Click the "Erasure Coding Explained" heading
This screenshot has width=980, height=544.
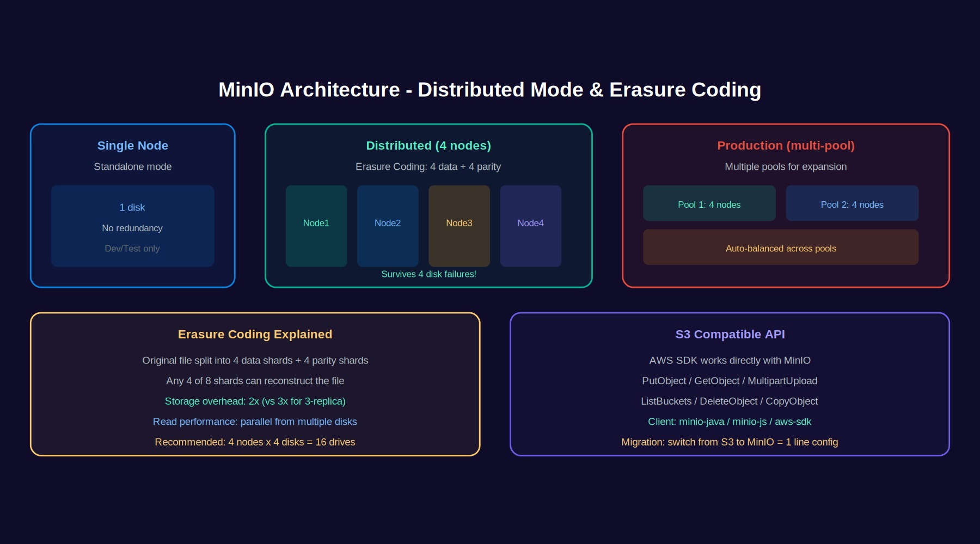255,335
